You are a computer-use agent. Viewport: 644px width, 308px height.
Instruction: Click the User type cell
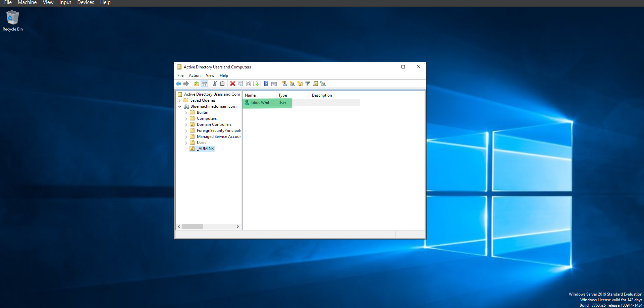pos(282,103)
